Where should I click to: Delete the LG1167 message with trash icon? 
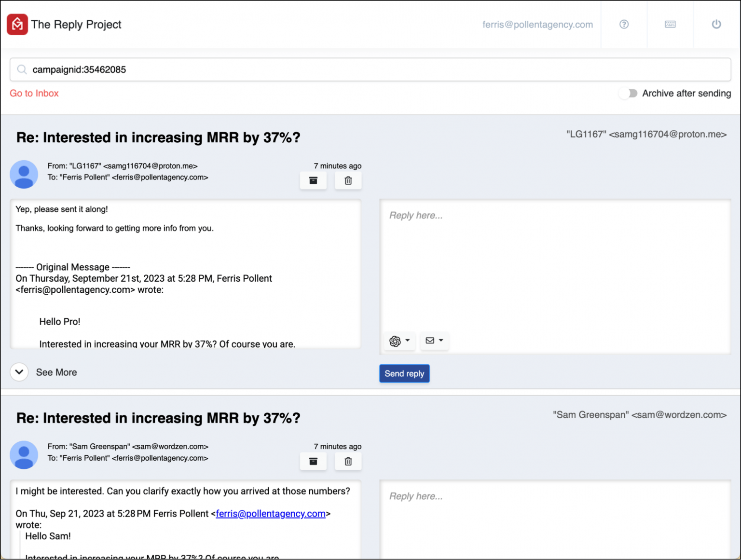348,180
